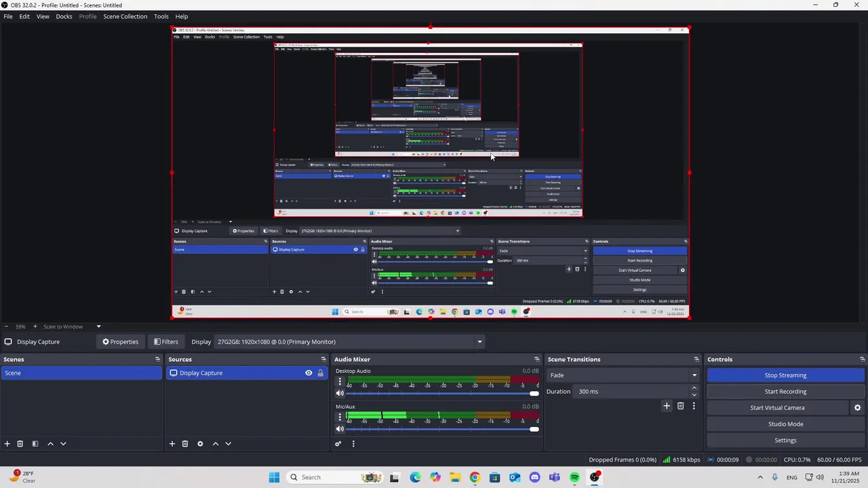The width and height of the screenshot is (868, 488).
Task: Toggle the Display Capture lock
Action: click(x=320, y=373)
